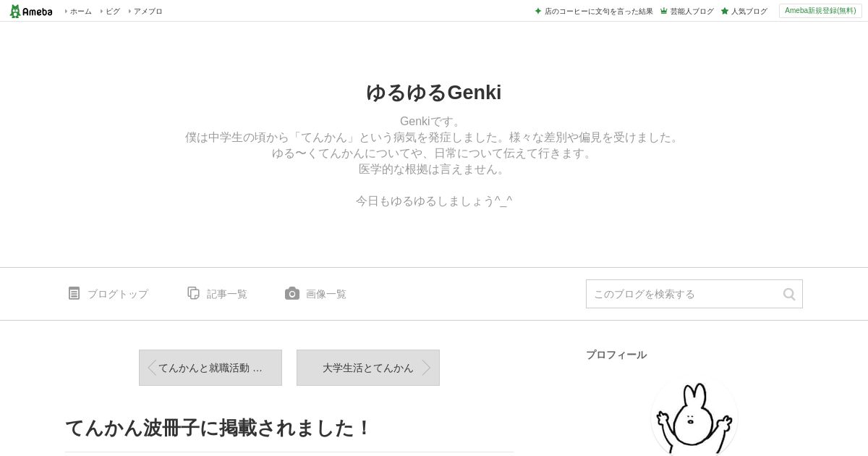The width and height of the screenshot is (868, 456).
Task: Open the rabbit profile picture
Action: point(694,416)
